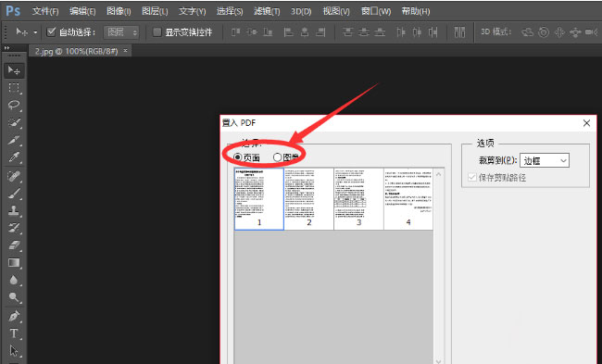Viewport: 602px width, 364px height.
Task: Expand the toolbox double-arrow
Action: (x=6, y=48)
